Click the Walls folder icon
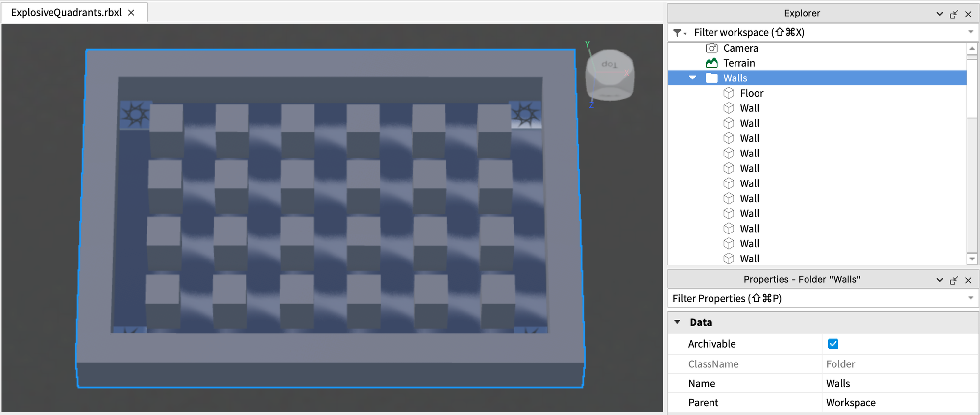 pos(711,78)
